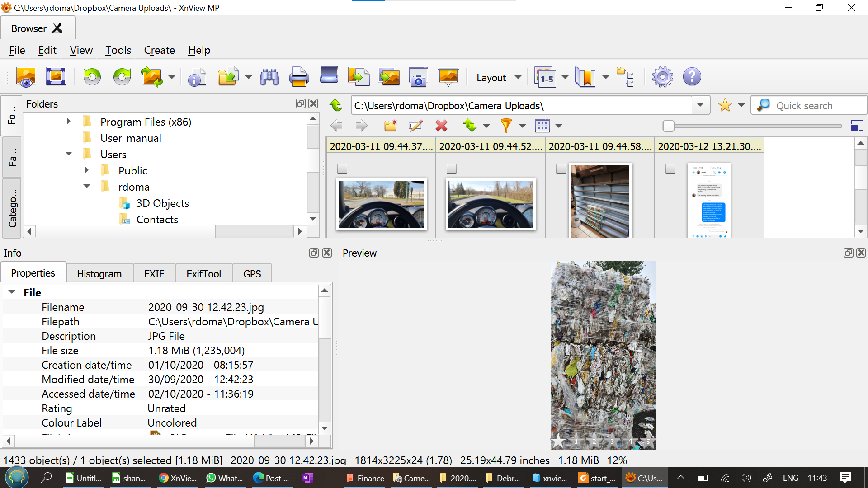Open Settings gear icon
Viewport: 868px width, 488px height.
[x=662, y=77]
